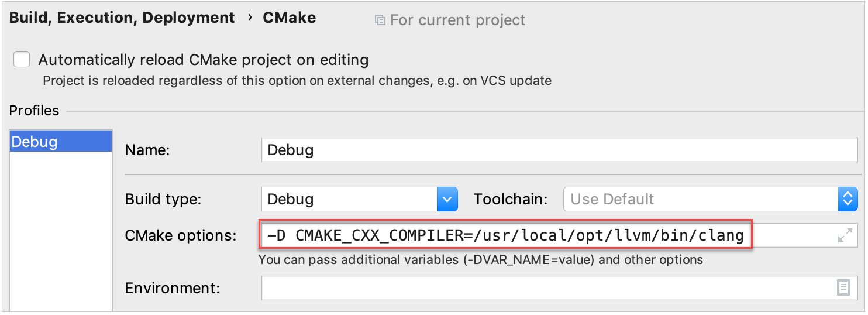This screenshot has height=315, width=868.
Task: Click the Environment input field
Action: (560, 287)
